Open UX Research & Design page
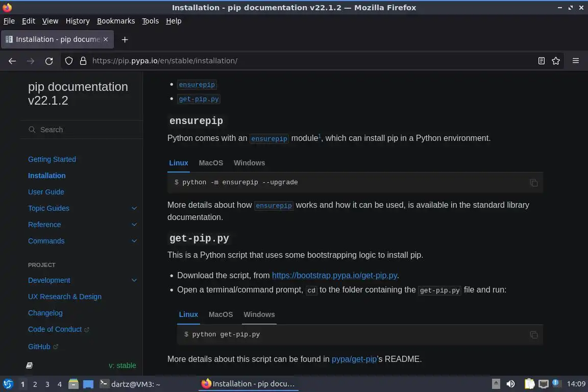The width and height of the screenshot is (588, 392). (64, 297)
